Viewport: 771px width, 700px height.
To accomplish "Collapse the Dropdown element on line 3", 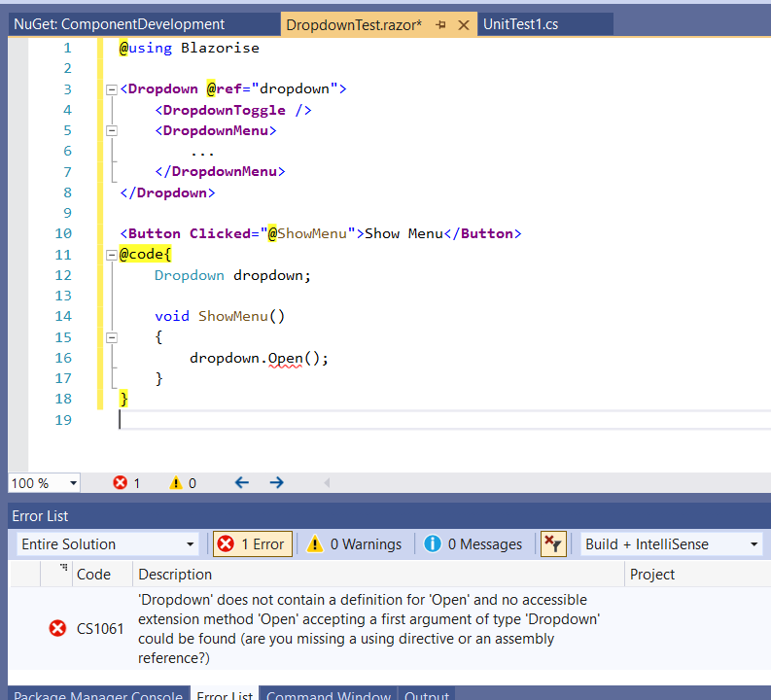I will click(x=112, y=89).
